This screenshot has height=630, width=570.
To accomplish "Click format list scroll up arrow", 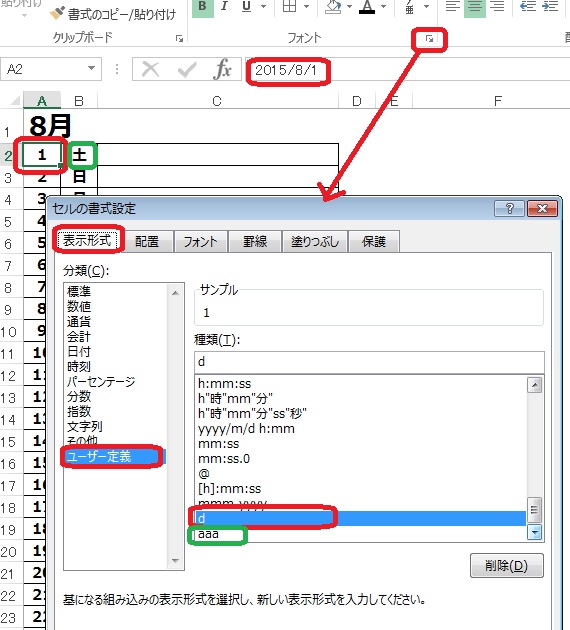I will coord(535,385).
